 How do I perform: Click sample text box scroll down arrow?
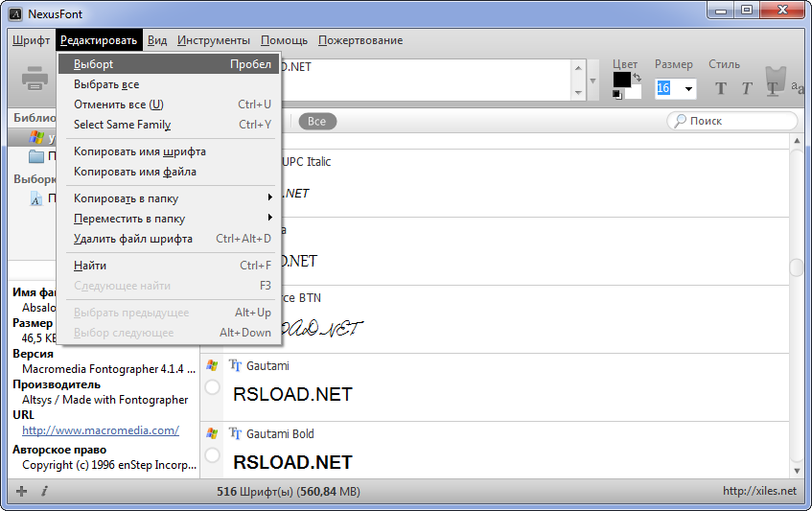click(578, 93)
